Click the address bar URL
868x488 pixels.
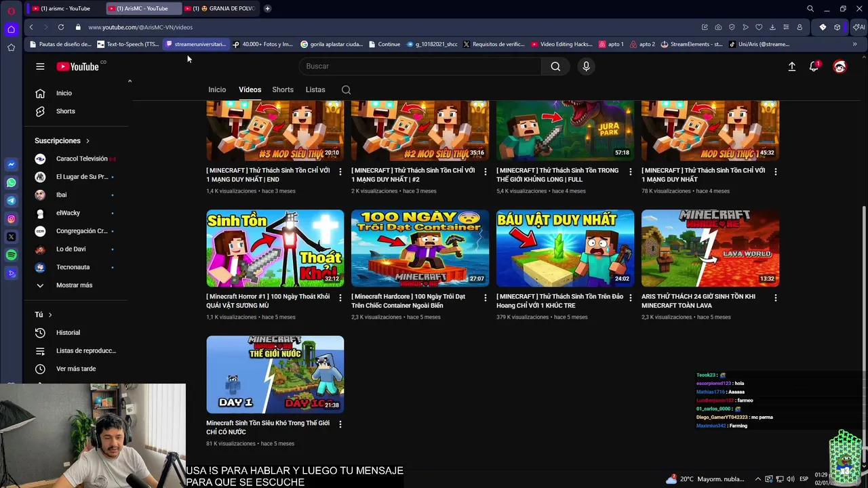[x=140, y=27]
